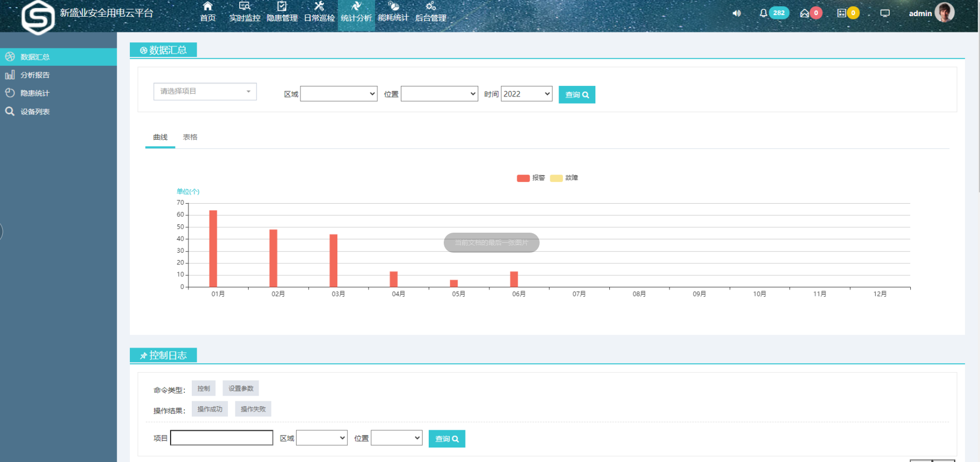The width and height of the screenshot is (980, 462).
Task: Click the 03月 alarm bar
Action: pyautogui.click(x=333, y=261)
